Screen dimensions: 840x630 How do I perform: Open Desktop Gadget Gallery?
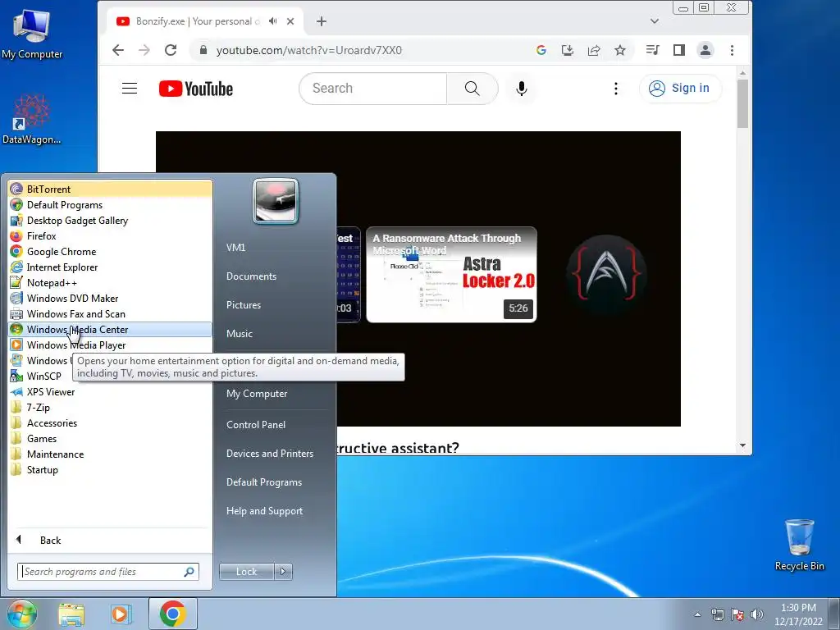coord(110,221)
